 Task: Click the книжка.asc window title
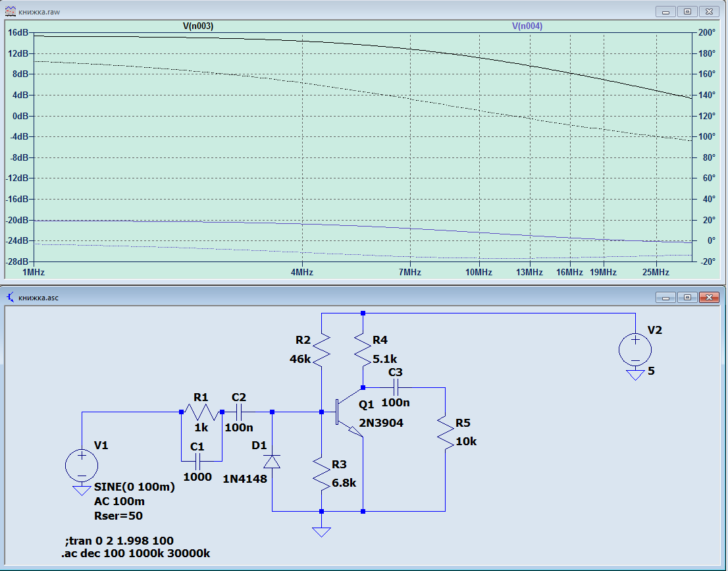coord(39,297)
